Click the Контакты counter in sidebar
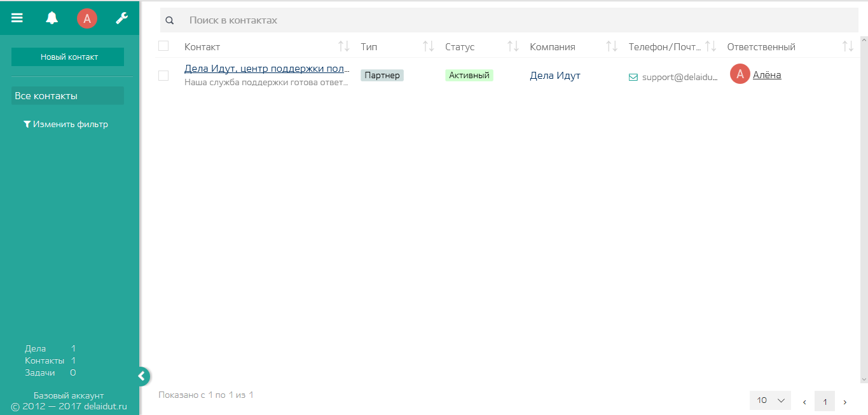Screen dimensions: 868x415 50,360
